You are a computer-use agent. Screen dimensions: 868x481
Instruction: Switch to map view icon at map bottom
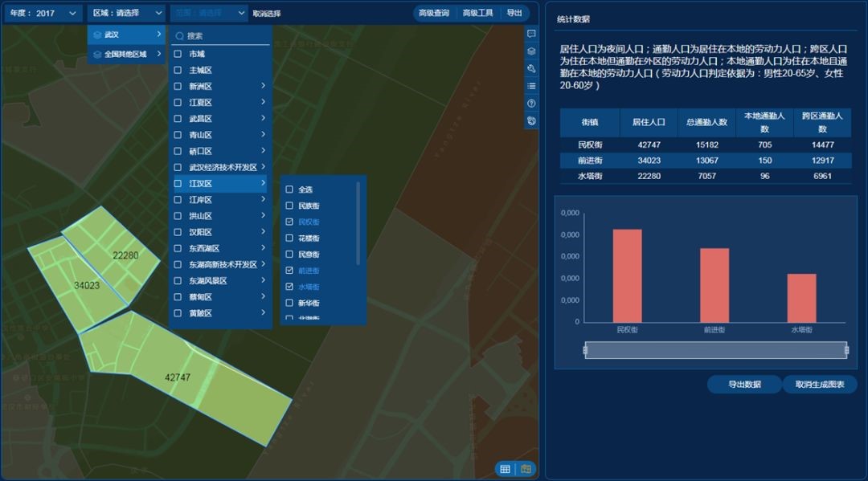pyautogui.click(x=526, y=469)
